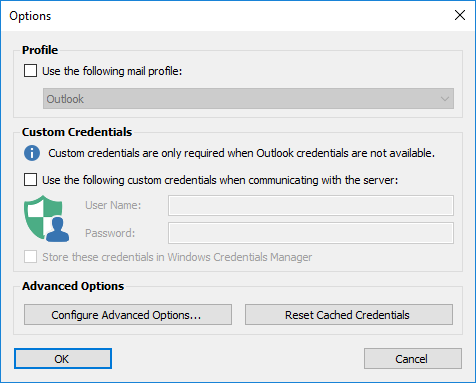Cancel the Options dialog

click(413, 359)
